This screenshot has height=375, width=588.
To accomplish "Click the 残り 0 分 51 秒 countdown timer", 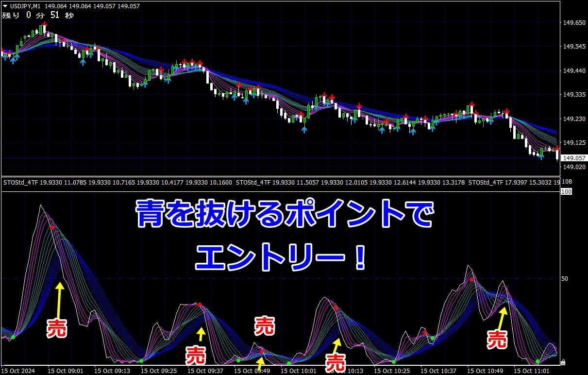I will coord(38,16).
